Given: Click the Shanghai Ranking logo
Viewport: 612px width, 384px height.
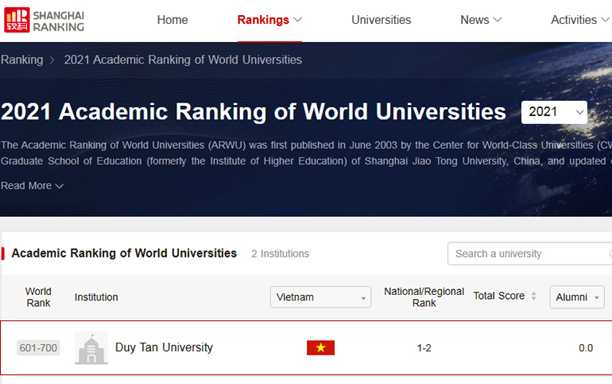Looking at the screenshot, I should [44, 20].
